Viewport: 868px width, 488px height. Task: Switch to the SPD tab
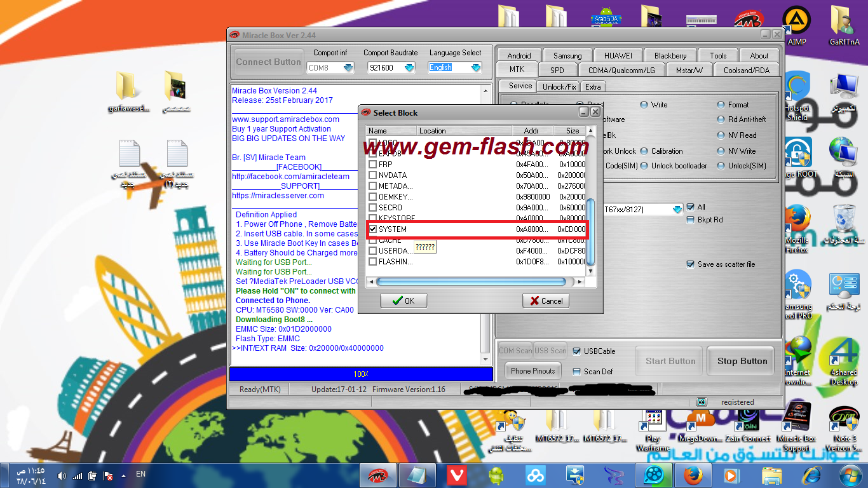click(557, 70)
